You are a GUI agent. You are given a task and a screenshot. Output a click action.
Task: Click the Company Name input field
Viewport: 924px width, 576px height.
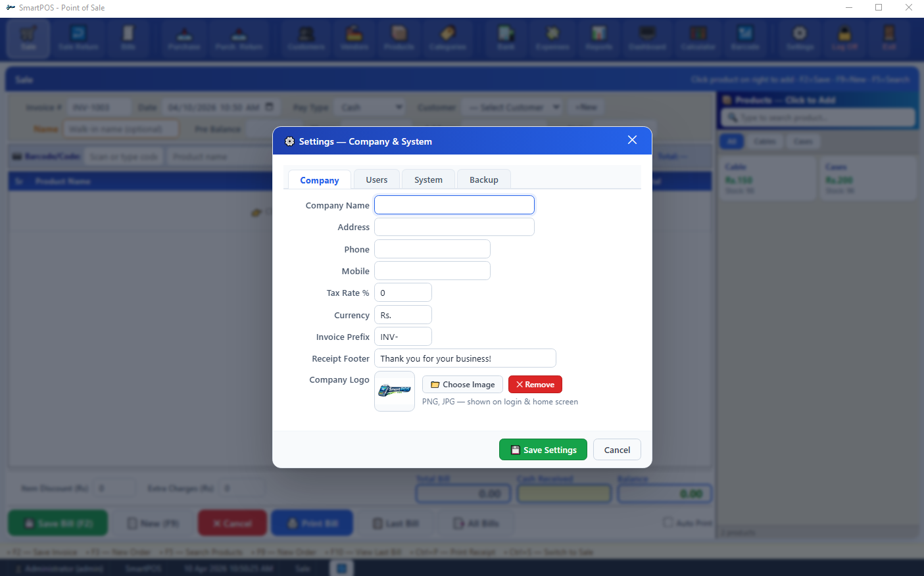[454, 205]
